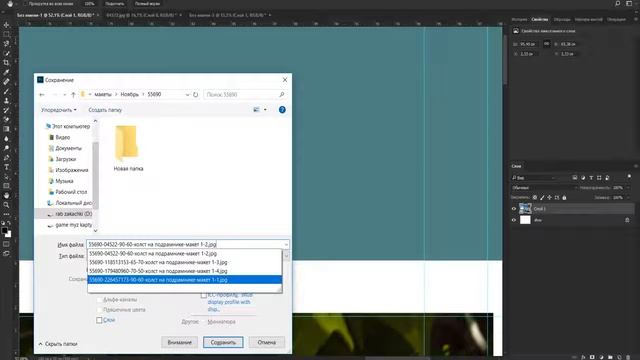Click the Подогнать button in options bar
Viewport: 640px width, 360px height.
point(114,4)
